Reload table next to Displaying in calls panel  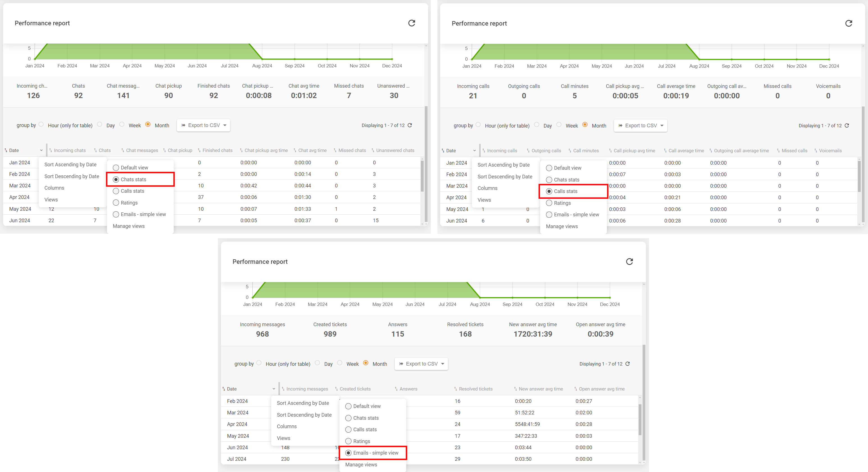[x=847, y=126]
